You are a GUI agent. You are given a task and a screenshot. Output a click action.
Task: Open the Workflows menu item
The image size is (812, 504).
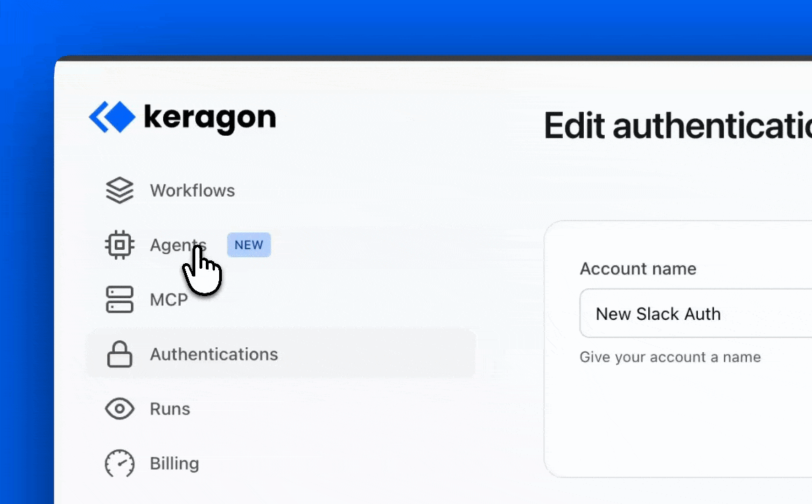192,190
